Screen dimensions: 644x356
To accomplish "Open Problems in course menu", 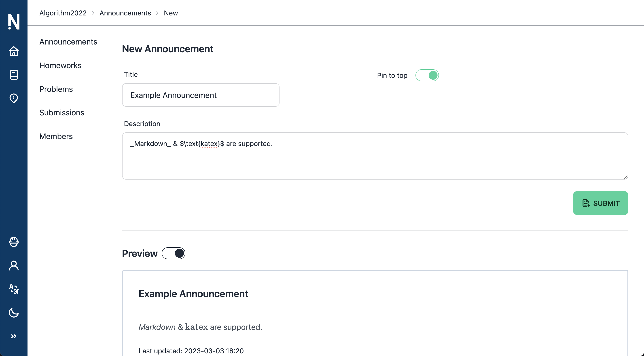I will (x=56, y=89).
